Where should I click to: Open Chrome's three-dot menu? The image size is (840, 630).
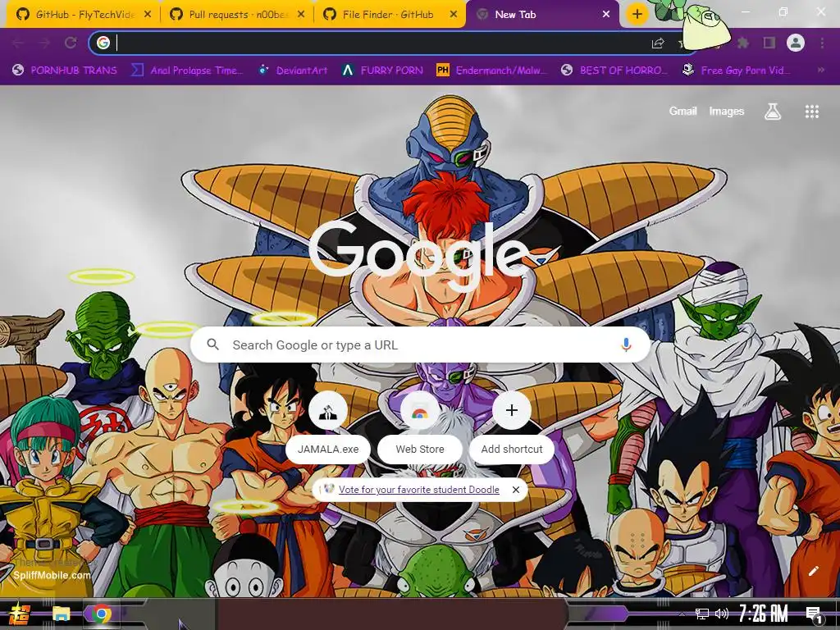click(x=822, y=43)
